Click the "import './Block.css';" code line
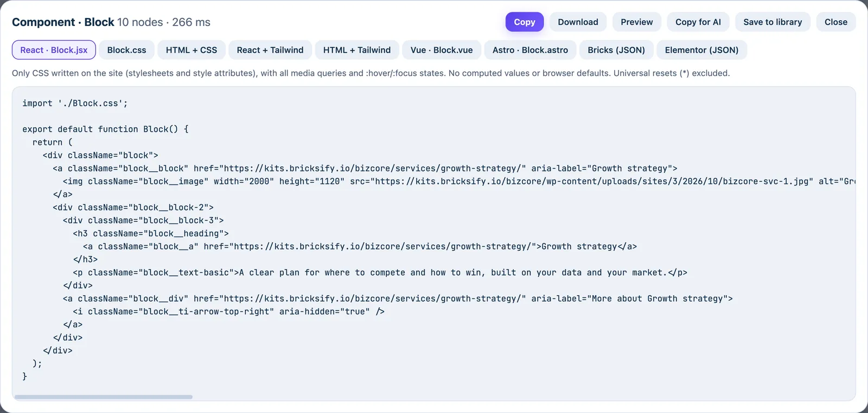868x413 pixels. [x=75, y=103]
